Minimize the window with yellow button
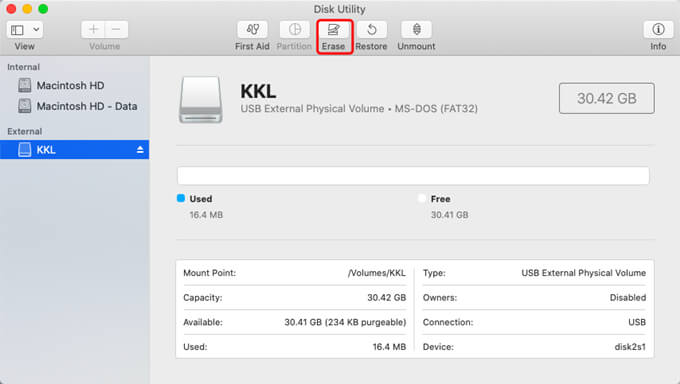 coord(27,9)
